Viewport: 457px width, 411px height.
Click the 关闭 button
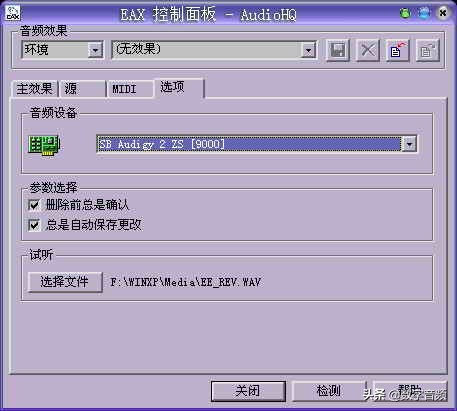coord(248,391)
